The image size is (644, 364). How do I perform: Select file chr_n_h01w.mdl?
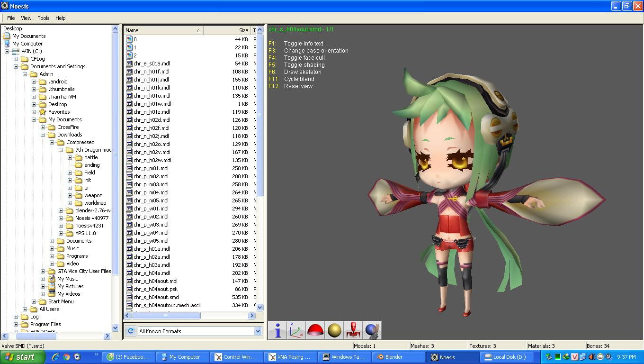(x=152, y=104)
